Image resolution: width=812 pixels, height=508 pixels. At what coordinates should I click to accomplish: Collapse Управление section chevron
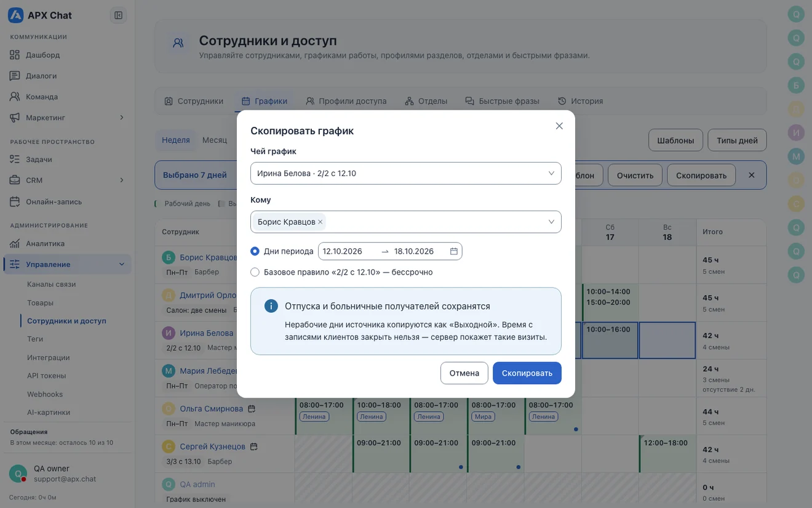click(121, 264)
